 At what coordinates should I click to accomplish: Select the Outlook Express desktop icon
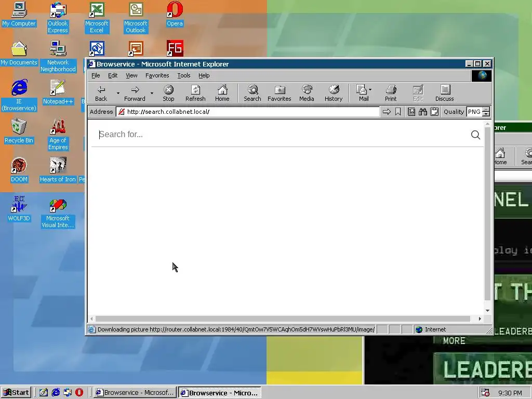coord(58,18)
